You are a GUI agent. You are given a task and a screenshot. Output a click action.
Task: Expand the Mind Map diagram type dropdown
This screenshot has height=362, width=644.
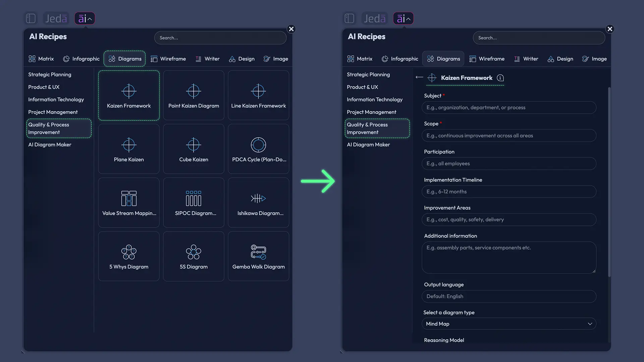(x=509, y=324)
